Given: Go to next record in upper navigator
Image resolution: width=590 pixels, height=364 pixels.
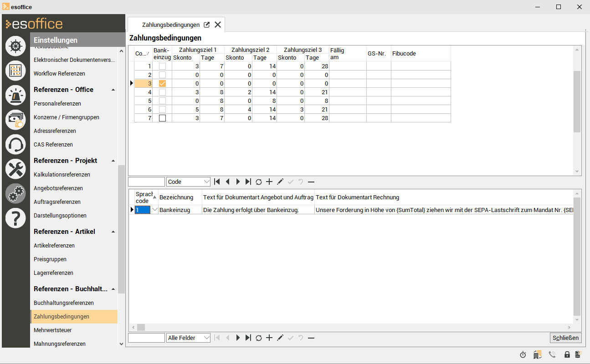Looking at the screenshot, I should (x=238, y=182).
